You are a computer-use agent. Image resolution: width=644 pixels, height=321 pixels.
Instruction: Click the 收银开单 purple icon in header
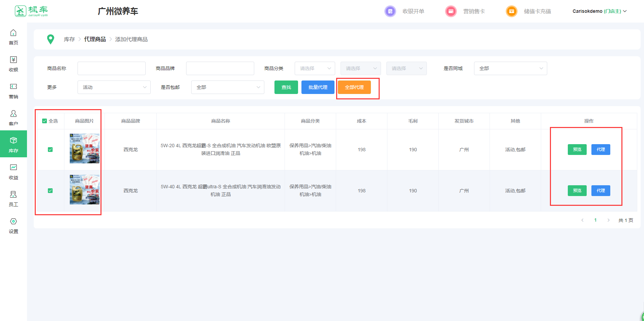click(390, 11)
